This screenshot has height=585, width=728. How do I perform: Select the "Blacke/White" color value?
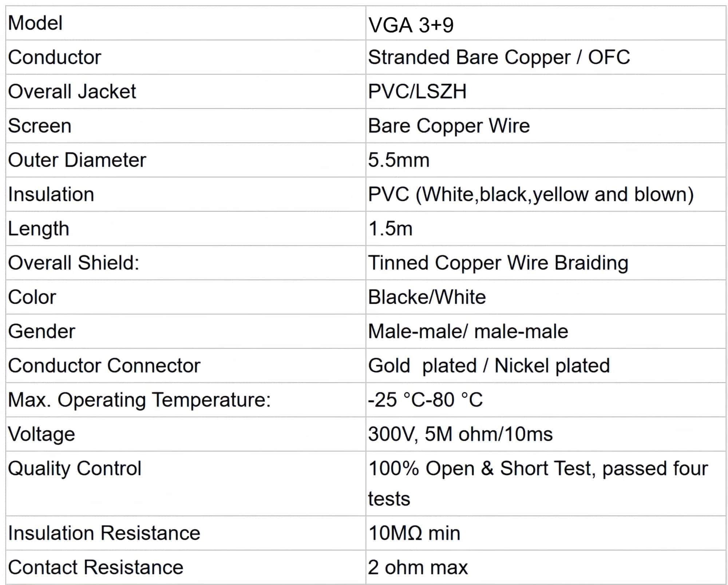(427, 297)
